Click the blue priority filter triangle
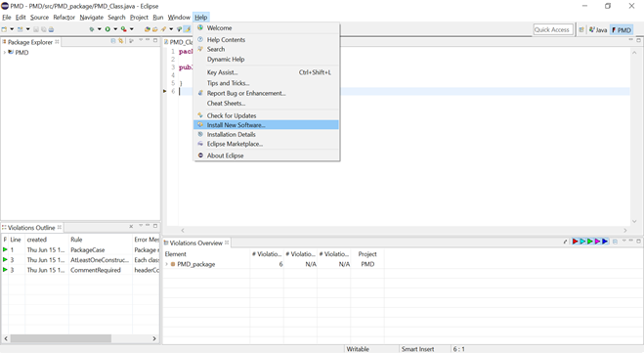Screen dimensions: 644x354 point(605,242)
